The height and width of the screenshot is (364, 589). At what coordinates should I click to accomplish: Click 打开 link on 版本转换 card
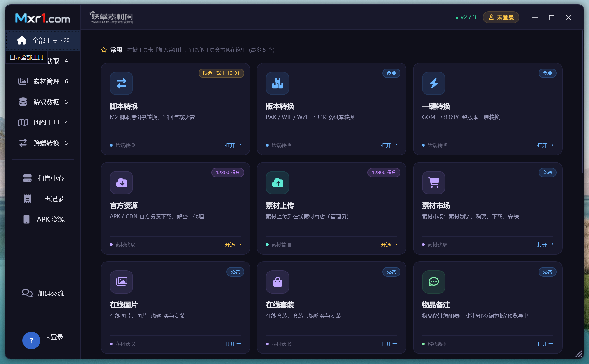389,145
